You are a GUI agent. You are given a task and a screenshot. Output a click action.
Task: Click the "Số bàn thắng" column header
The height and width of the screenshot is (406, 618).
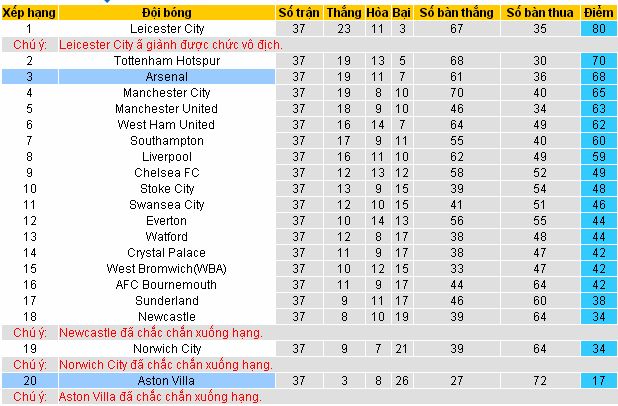click(x=455, y=12)
